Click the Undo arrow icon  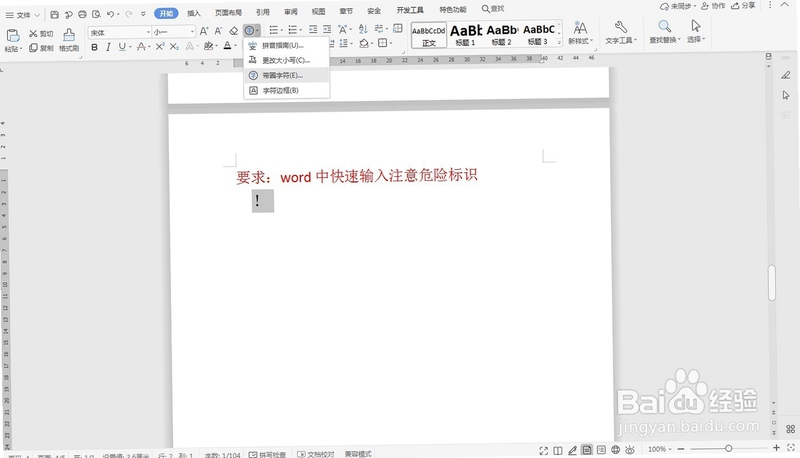click(110, 14)
